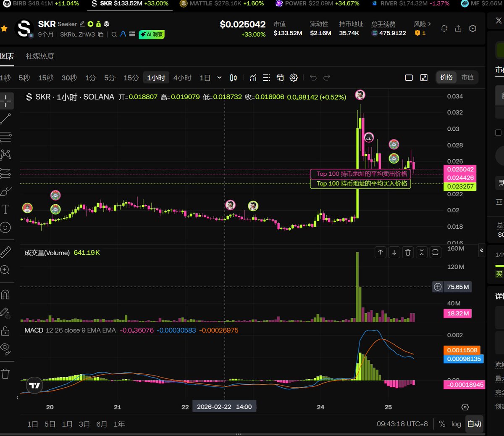This screenshot has width=504, height=436.
Task: Expand the more timeframes dropdown arrow
Action: [x=219, y=78]
